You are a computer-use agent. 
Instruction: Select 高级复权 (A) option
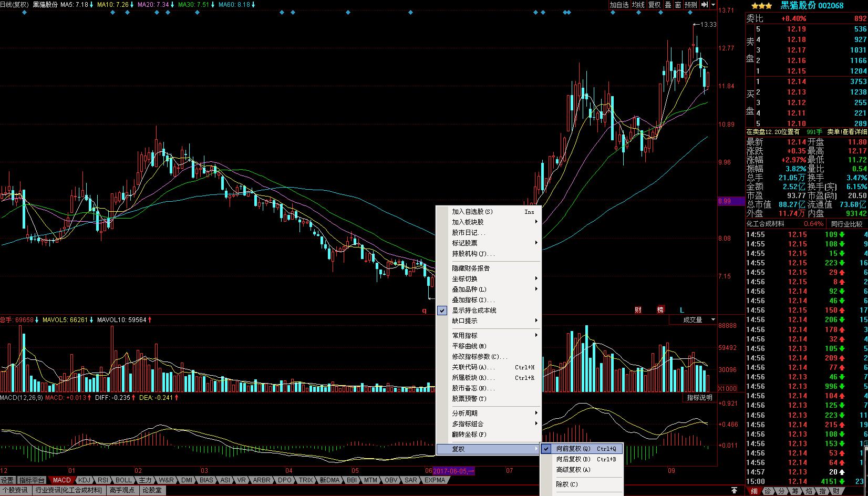point(582,470)
